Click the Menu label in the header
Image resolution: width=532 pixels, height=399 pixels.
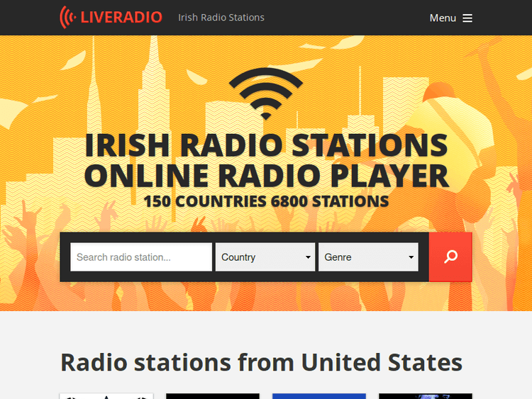click(443, 18)
